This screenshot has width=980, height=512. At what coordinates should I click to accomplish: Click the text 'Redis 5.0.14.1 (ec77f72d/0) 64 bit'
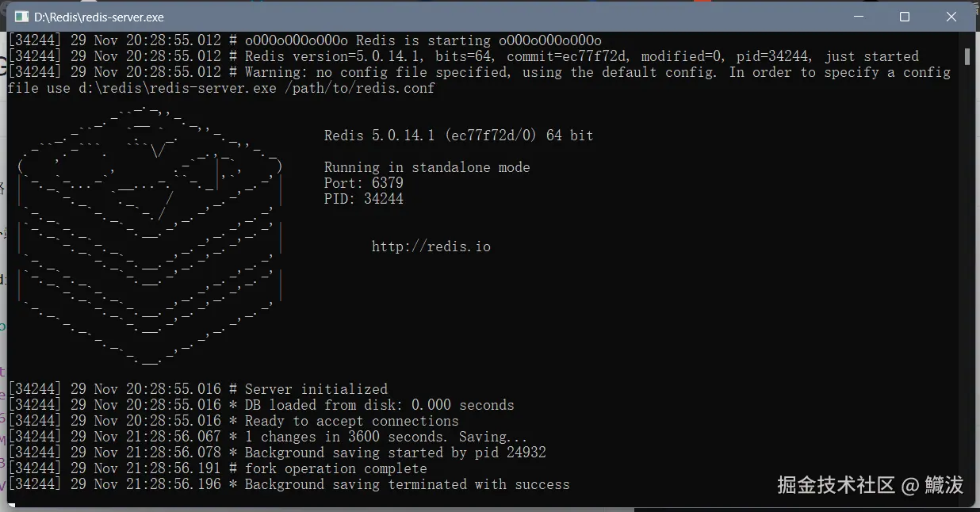(458, 136)
